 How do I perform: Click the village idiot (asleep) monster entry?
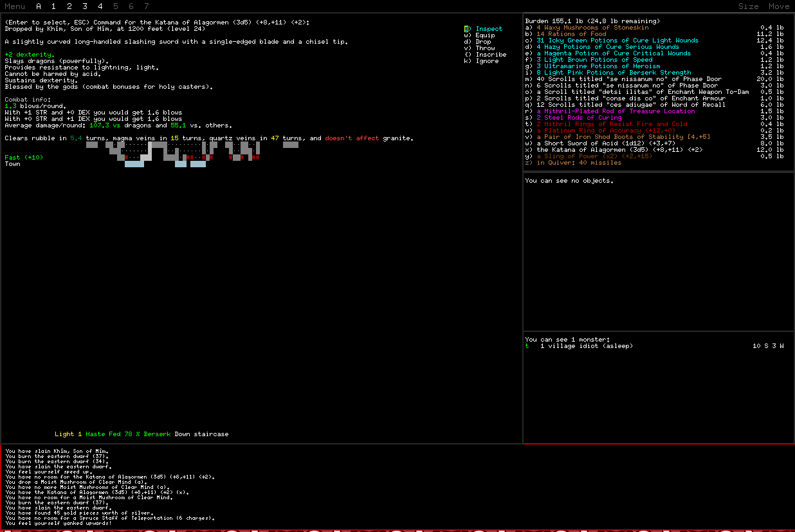click(654, 346)
